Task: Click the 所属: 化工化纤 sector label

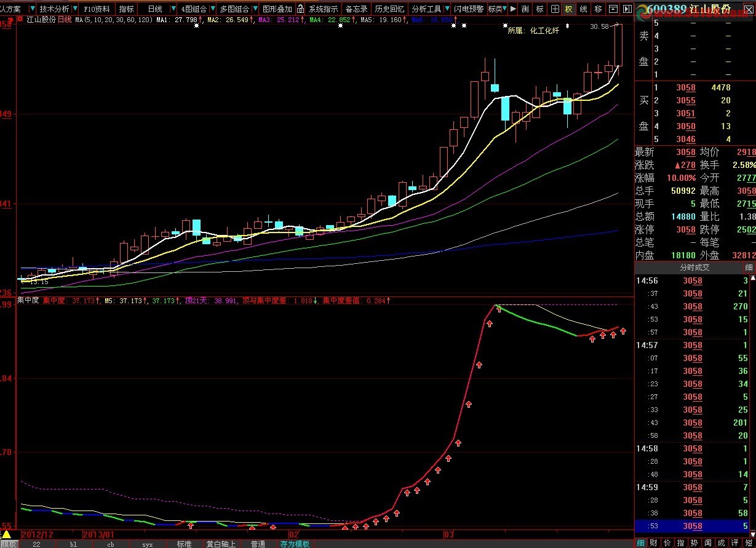Action: point(533,31)
